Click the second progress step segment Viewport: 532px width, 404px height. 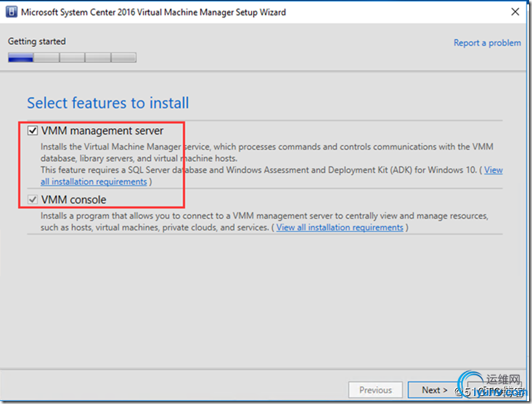click(x=46, y=58)
